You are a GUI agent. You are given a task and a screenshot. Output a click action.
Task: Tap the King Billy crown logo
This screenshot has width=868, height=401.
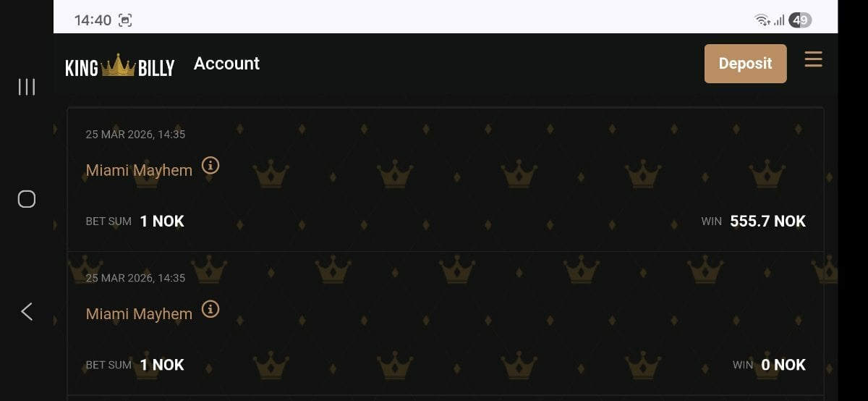(119, 67)
